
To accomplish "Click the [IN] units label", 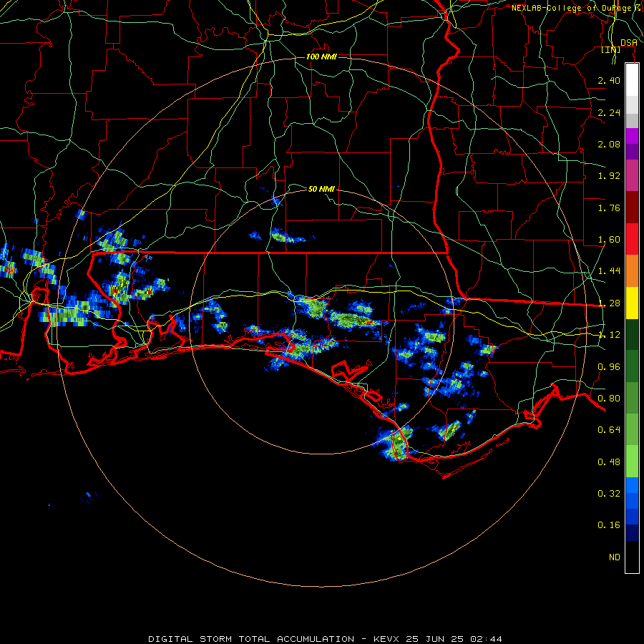I will coord(610,49).
